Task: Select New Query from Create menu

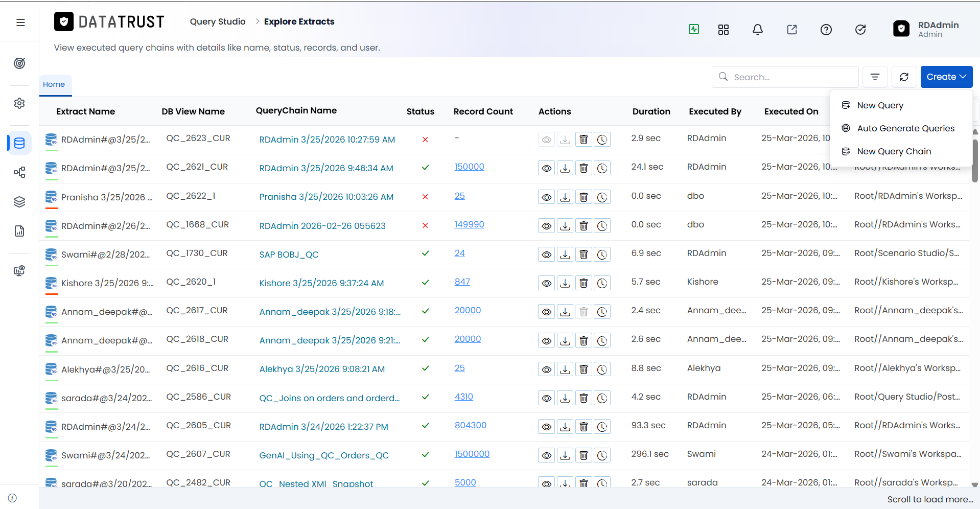Action: click(x=880, y=105)
